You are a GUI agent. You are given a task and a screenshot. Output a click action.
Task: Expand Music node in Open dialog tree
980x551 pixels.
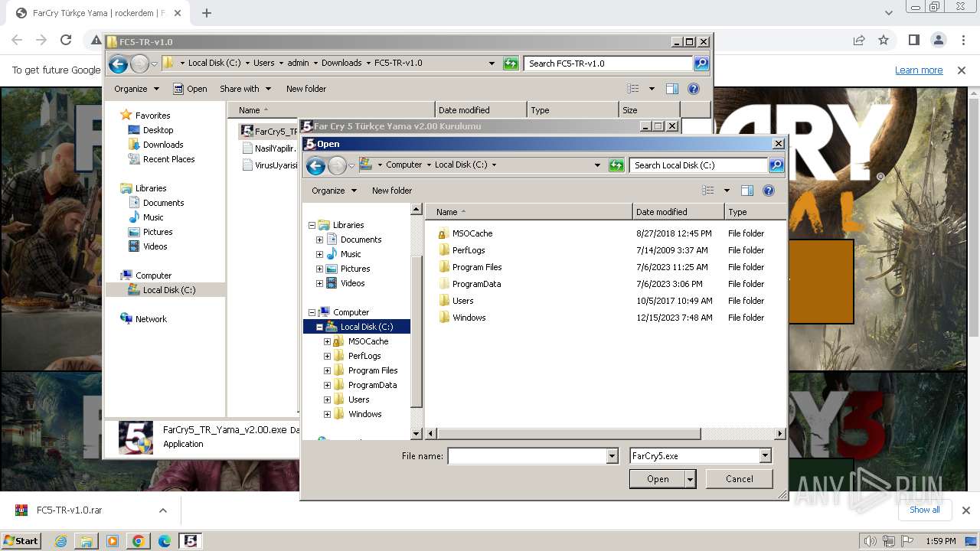coord(319,254)
